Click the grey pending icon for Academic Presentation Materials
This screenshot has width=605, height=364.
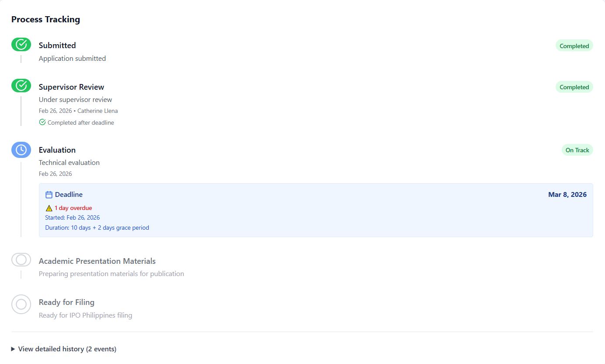coord(21,260)
